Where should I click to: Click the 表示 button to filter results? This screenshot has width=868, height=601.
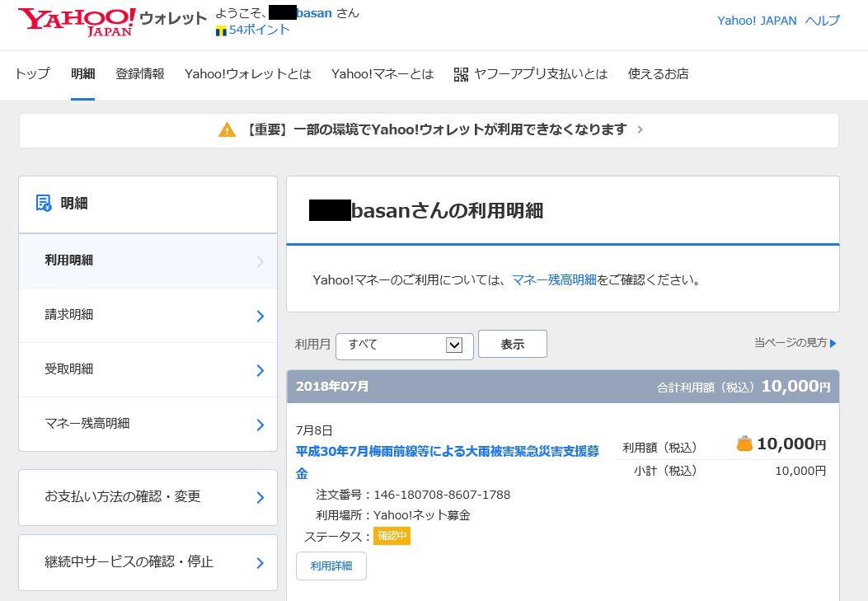513,344
